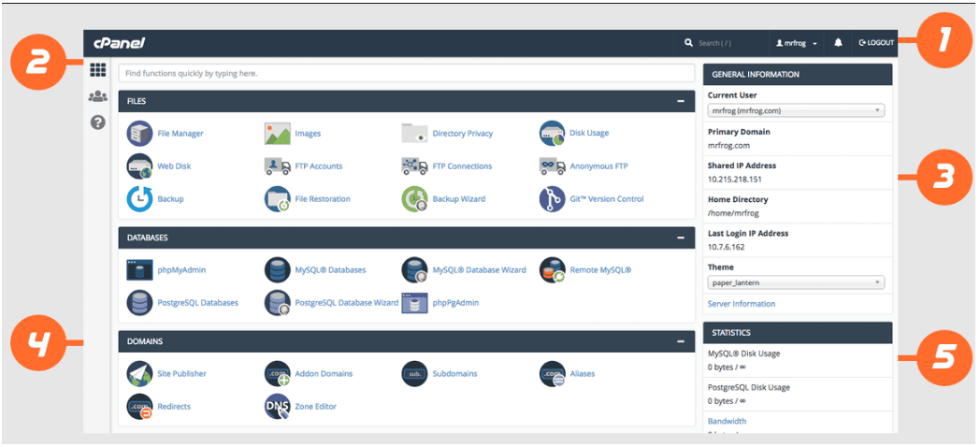Open the Backup clock icon

139,199
